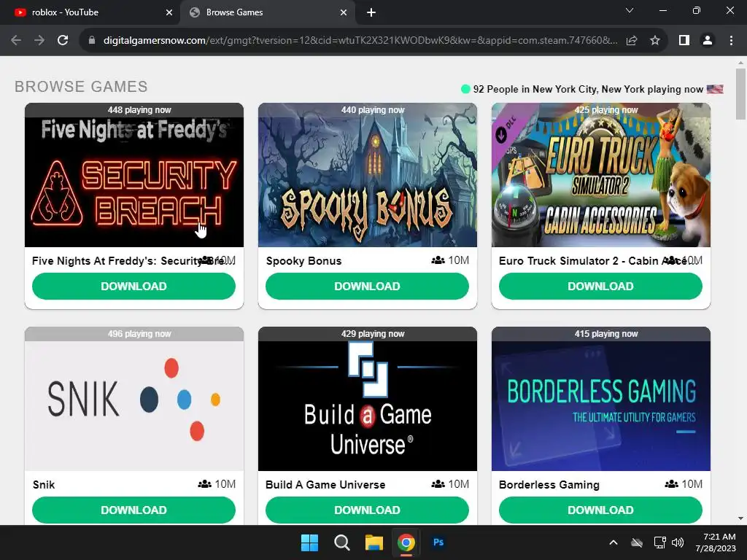This screenshot has width=747, height=560.
Task: Go back using the browser back arrow
Action: pyautogui.click(x=16, y=41)
